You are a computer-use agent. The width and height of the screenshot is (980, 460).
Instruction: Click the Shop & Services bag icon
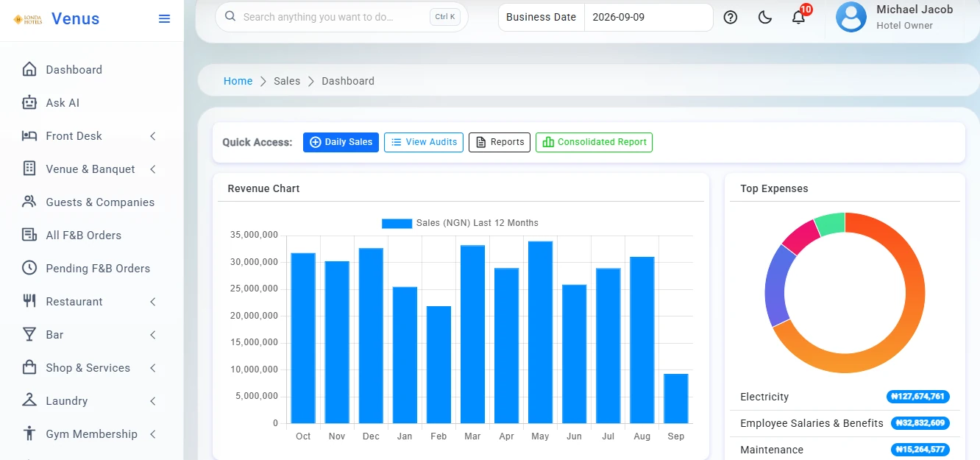(29, 367)
